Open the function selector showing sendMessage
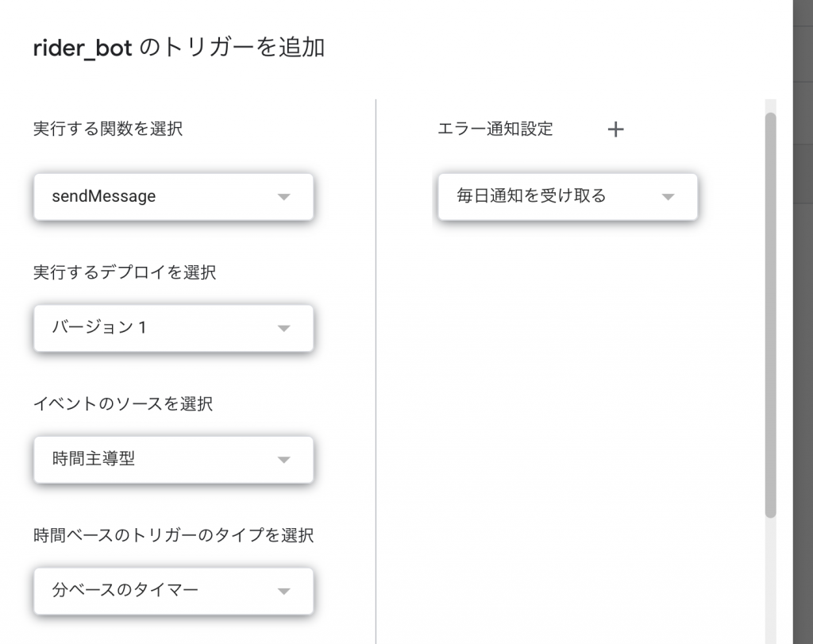 173,197
